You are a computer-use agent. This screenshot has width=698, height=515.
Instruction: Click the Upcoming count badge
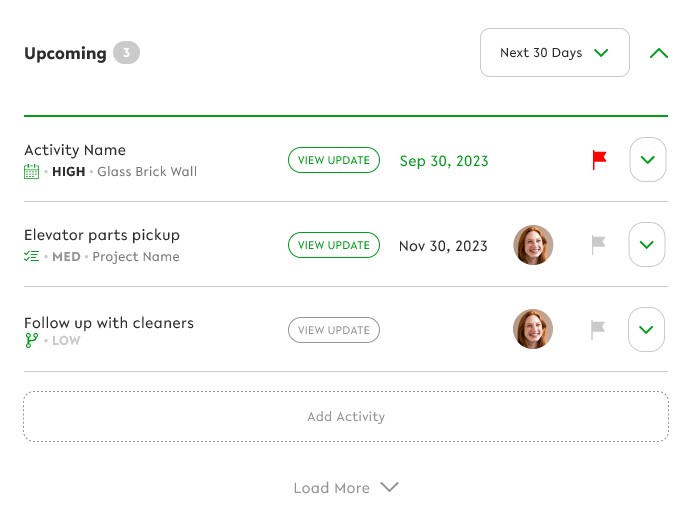click(126, 53)
